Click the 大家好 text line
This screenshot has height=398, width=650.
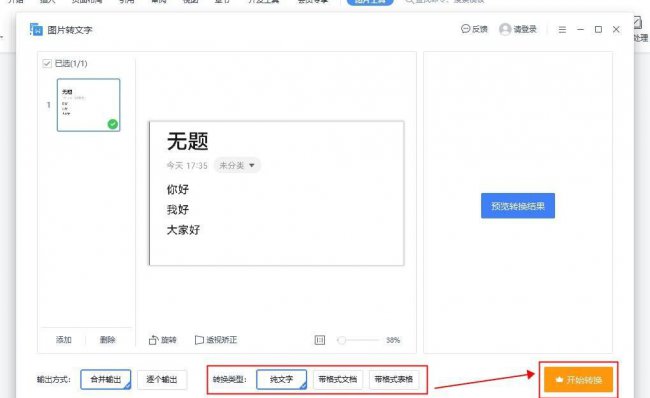click(x=183, y=230)
